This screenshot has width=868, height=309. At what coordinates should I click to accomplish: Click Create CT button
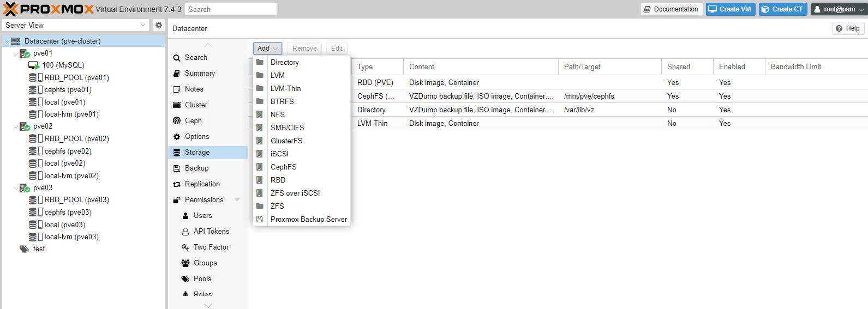tap(783, 9)
